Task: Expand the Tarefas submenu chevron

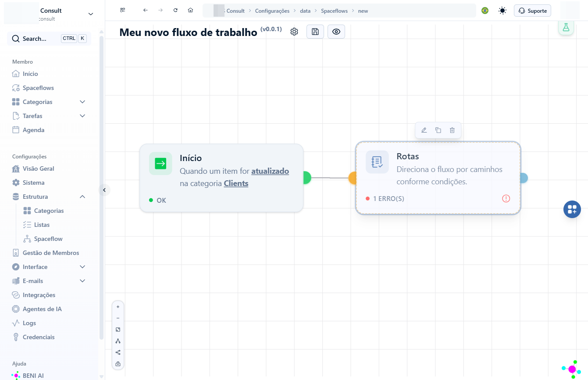Action: coord(82,116)
